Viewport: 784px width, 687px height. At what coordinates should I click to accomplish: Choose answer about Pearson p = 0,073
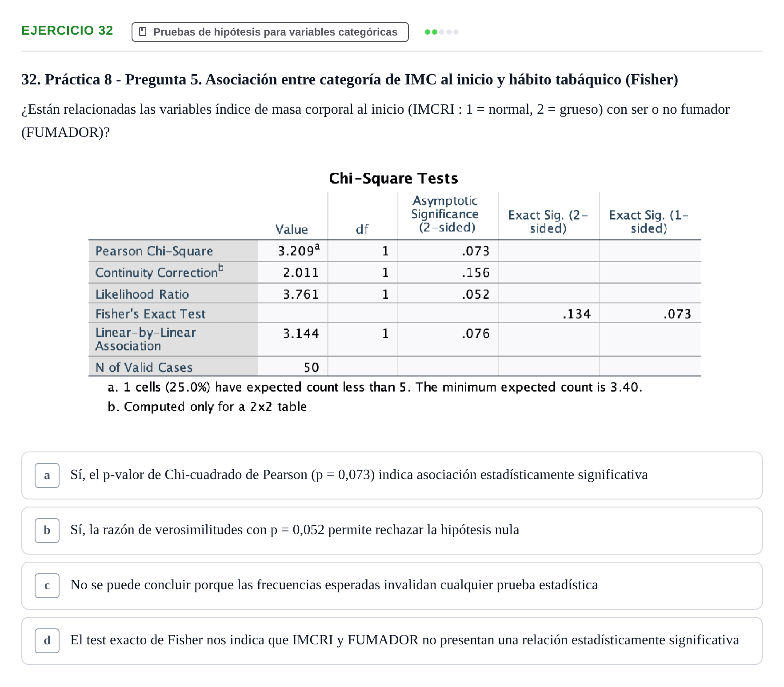tap(392, 475)
